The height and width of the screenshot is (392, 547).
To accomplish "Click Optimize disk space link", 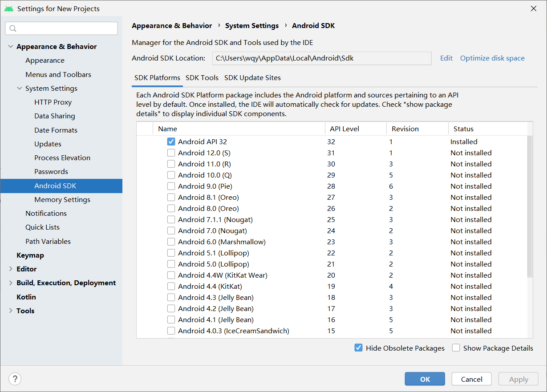I will (492, 58).
